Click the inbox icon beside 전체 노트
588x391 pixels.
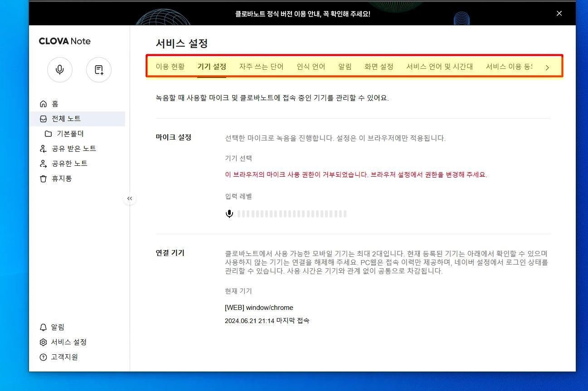[x=44, y=119]
